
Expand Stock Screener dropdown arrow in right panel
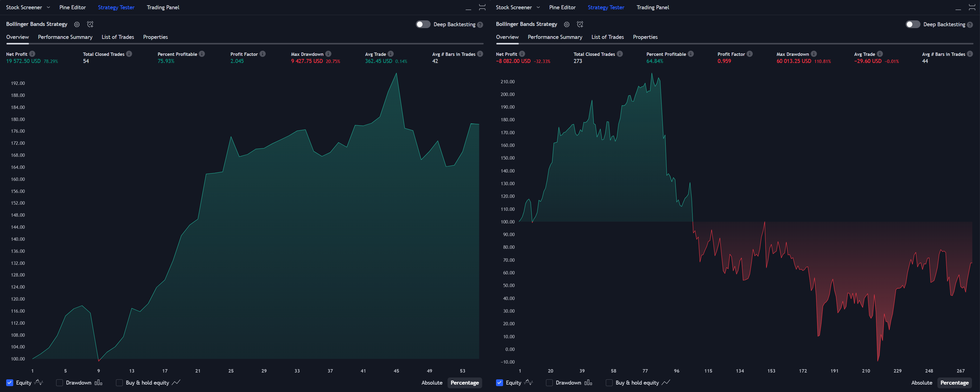[538, 7]
